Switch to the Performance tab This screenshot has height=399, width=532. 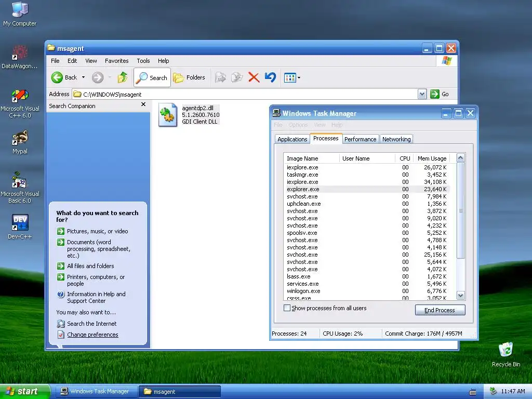click(x=361, y=139)
